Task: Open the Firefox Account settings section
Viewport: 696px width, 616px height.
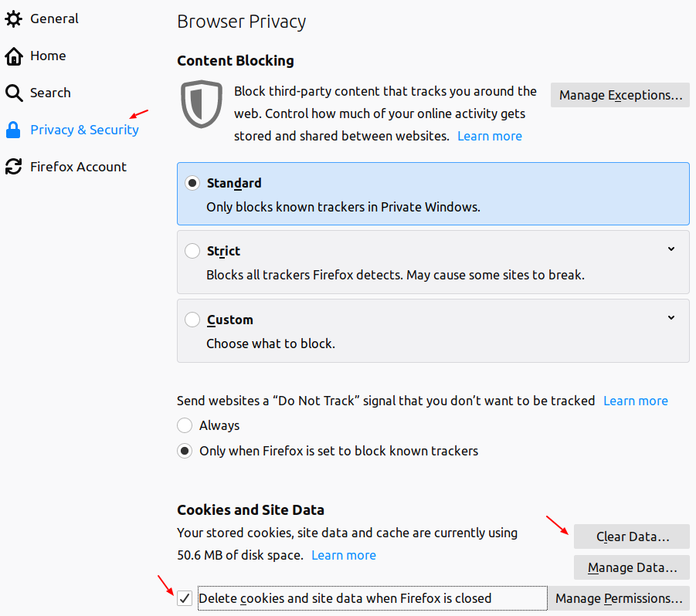Action: [78, 167]
